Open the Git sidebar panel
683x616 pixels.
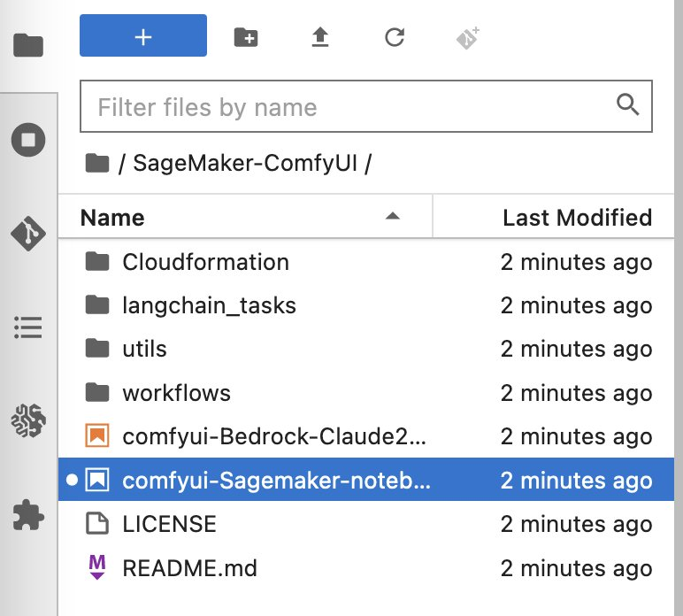point(28,234)
